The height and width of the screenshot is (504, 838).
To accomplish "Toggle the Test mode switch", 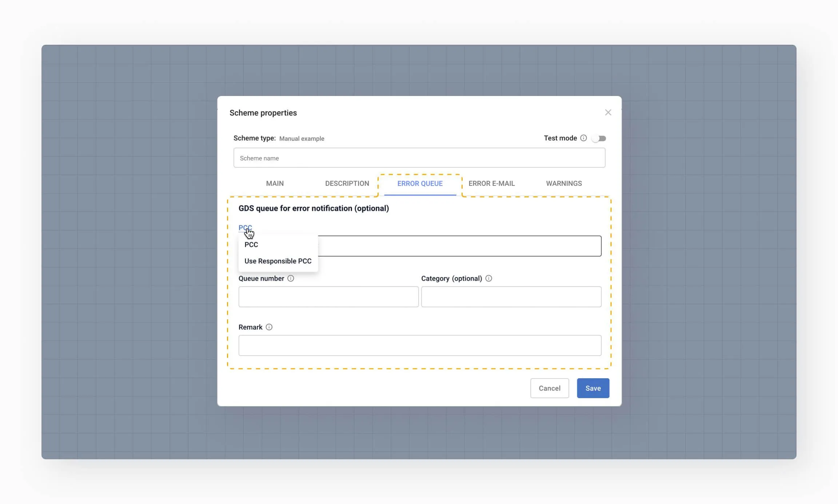I will click(599, 139).
